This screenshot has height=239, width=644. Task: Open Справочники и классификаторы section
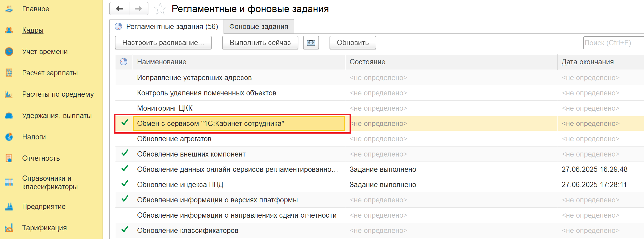coord(50,182)
